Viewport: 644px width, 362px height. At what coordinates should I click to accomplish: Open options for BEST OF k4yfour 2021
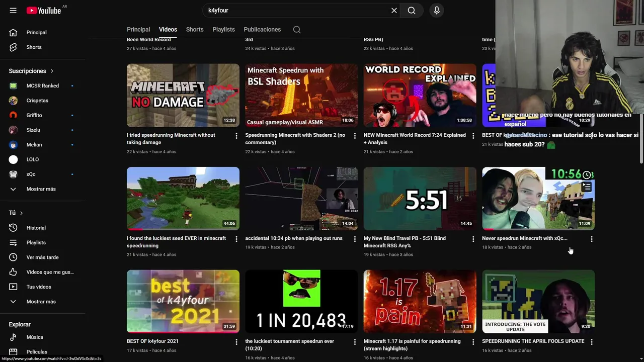[236, 342]
